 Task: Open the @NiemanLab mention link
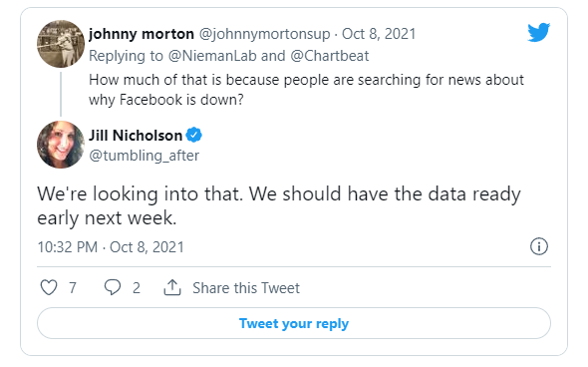tap(212, 56)
